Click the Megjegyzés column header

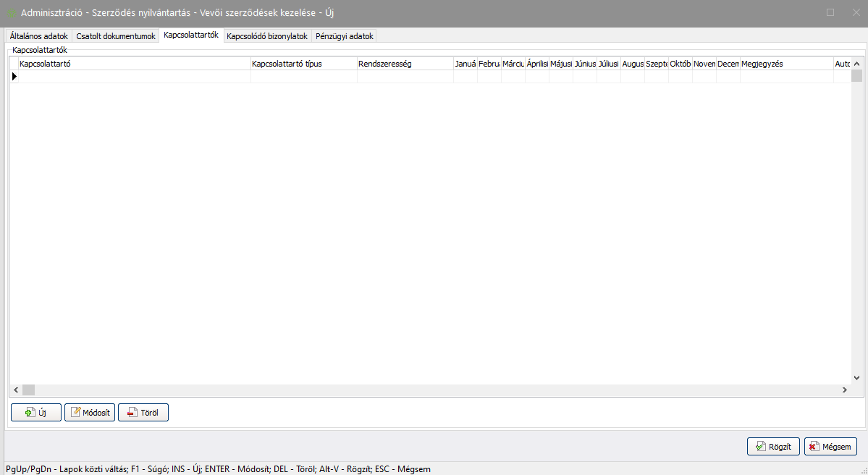tap(785, 64)
